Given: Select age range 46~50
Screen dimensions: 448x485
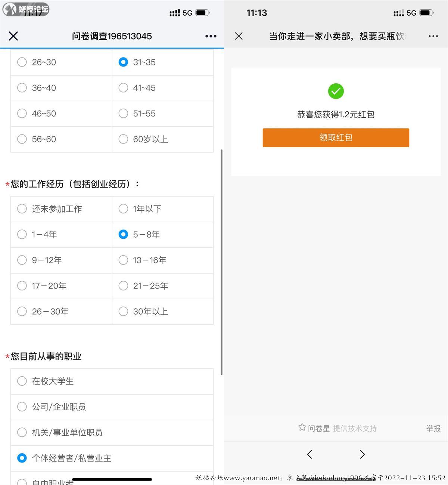Looking at the screenshot, I should [x=61, y=114].
